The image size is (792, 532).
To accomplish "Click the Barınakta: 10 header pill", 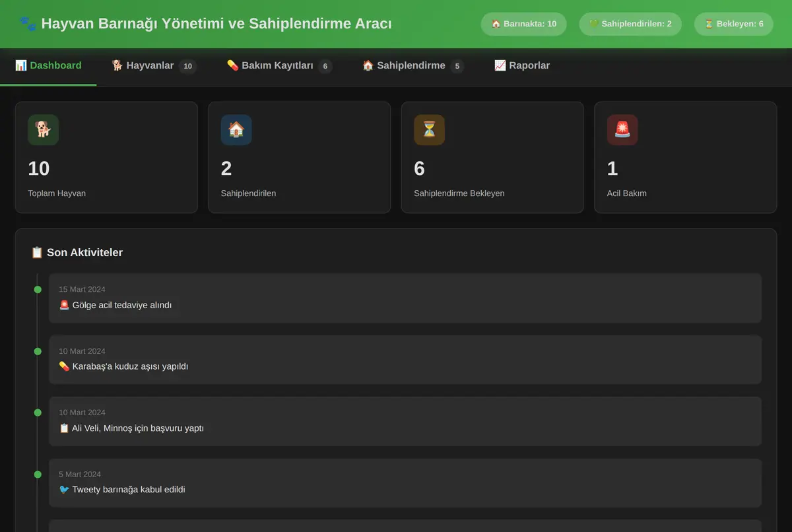I will point(524,24).
